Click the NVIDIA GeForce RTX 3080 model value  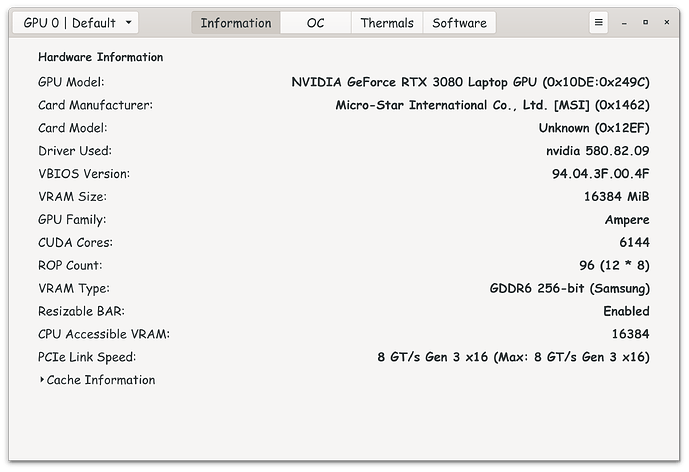(470, 82)
